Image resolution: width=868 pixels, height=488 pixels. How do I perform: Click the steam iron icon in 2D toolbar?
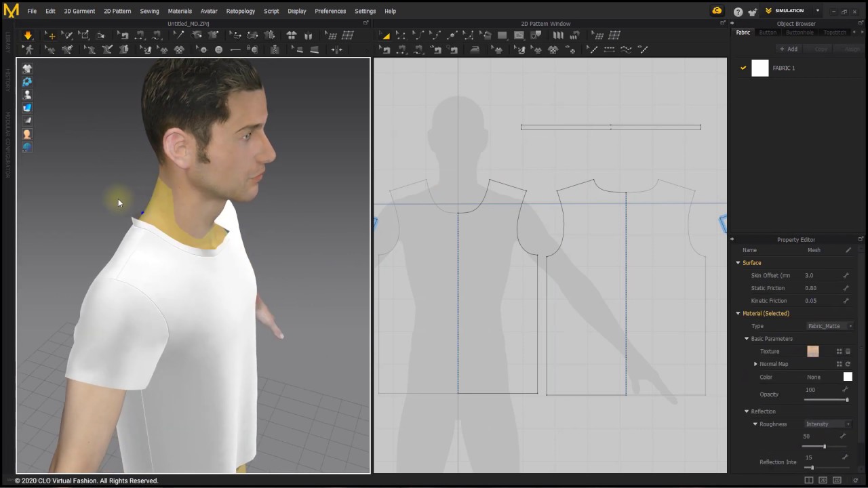[475, 49]
